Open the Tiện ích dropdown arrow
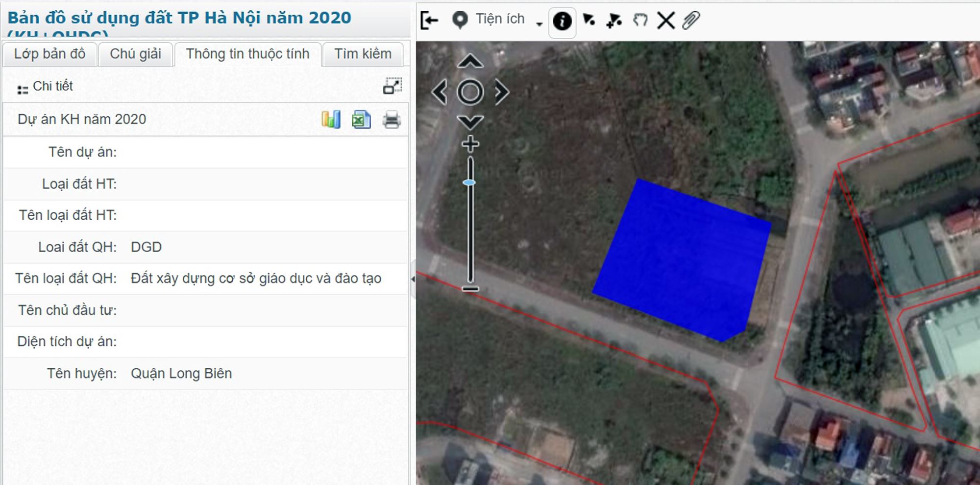 (x=539, y=24)
